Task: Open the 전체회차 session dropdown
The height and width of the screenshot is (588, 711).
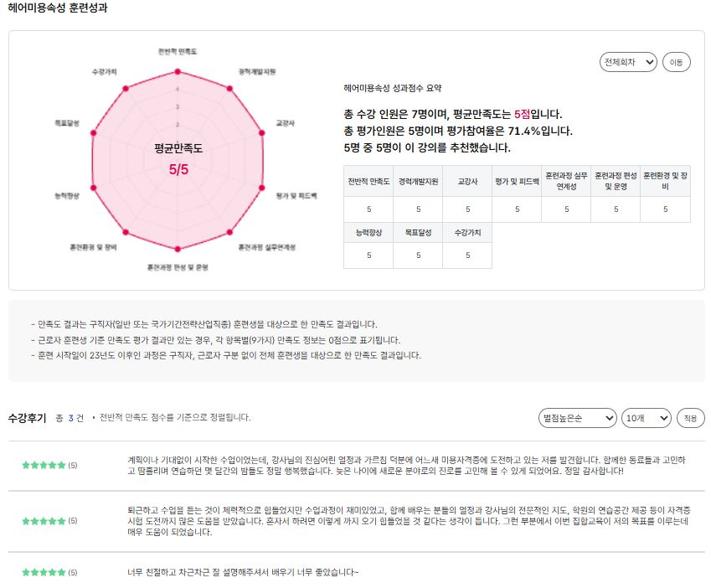Action: (628, 62)
